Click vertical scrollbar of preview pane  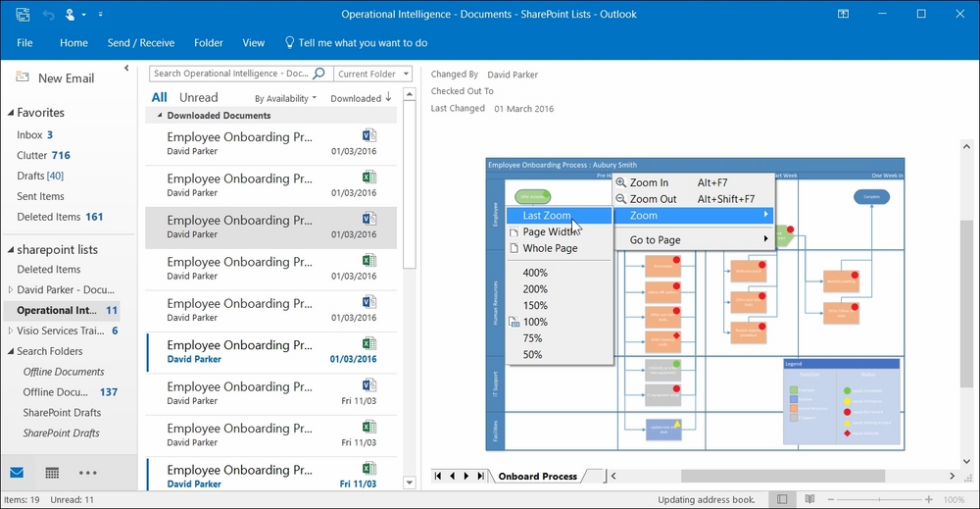click(x=966, y=303)
